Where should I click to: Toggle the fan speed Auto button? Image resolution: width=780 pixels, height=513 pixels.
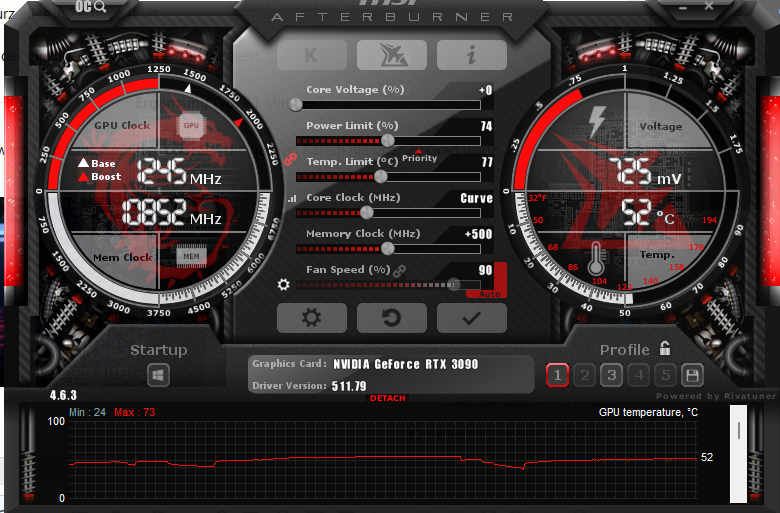[489, 294]
